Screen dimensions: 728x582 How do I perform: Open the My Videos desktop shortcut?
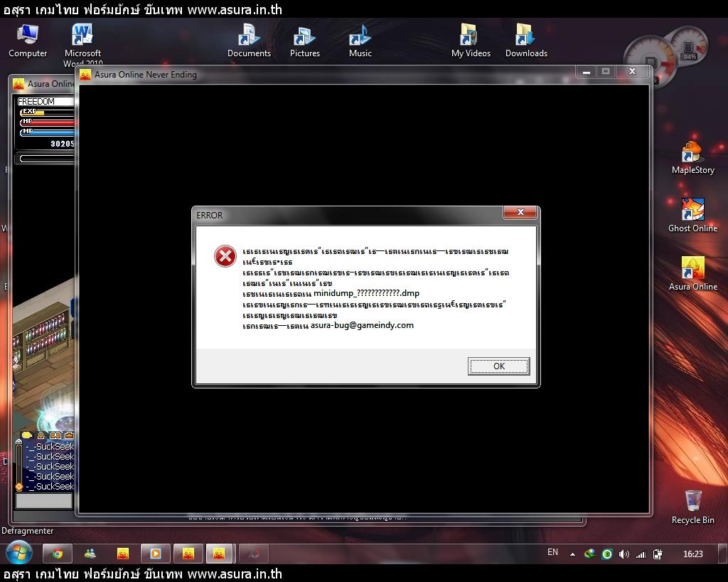pos(471,41)
